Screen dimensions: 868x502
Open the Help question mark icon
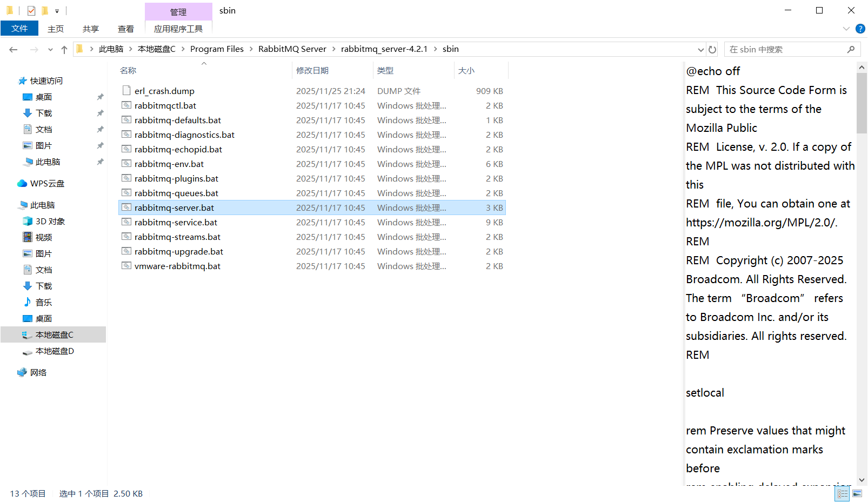pos(860,29)
